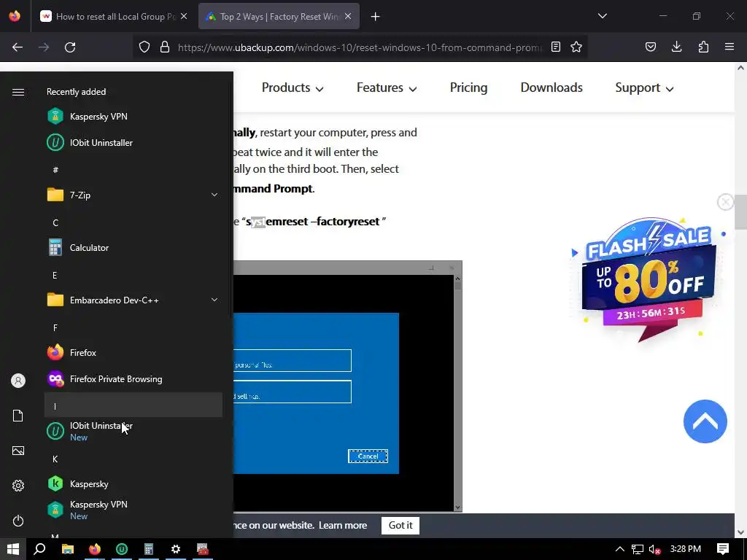This screenshot has width=747, height=560.
Task: Open the new IObit Uninstaller entry under I
Action: click(x=133, y=431)
